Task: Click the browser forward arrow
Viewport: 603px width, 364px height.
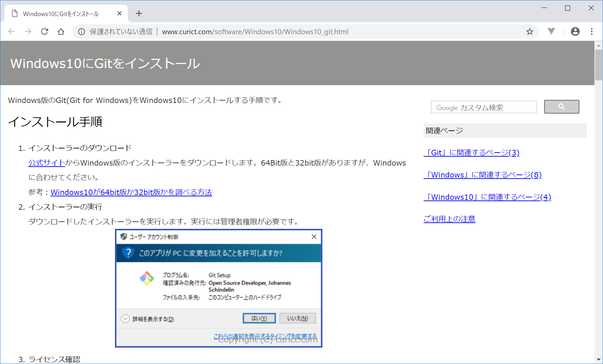Action: pos(28,31)
